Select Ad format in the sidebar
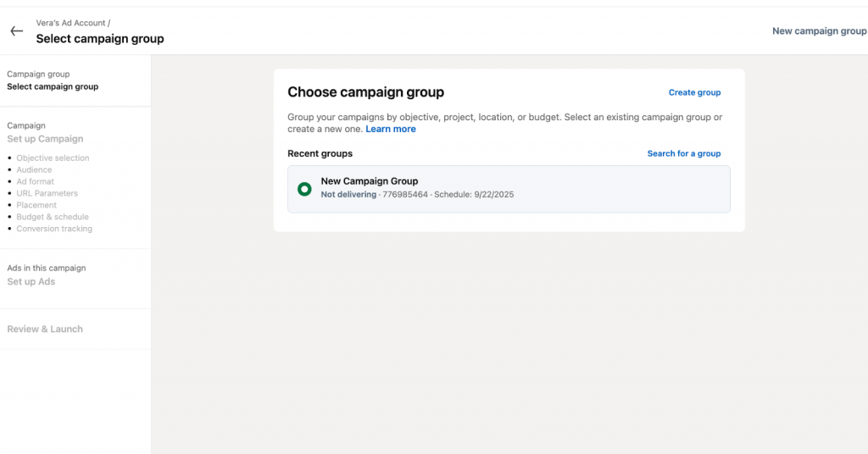The height and width of the screenshot is (454, 868). click(x=36, y=182)
